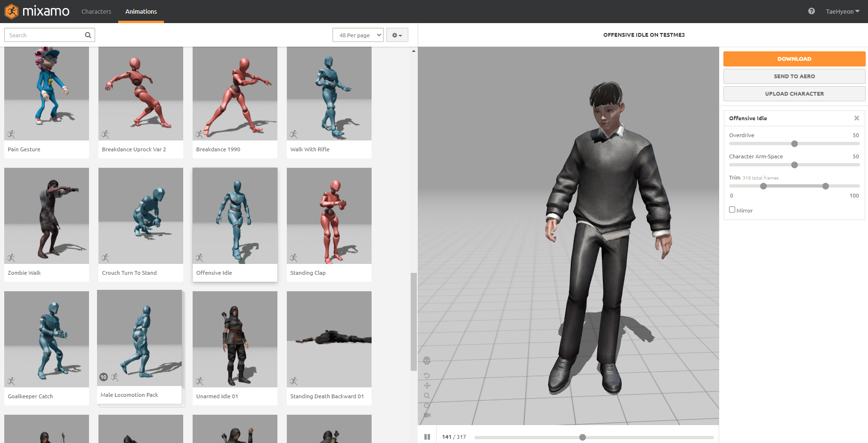Click the Trim end handle

[x=826, y=186]
